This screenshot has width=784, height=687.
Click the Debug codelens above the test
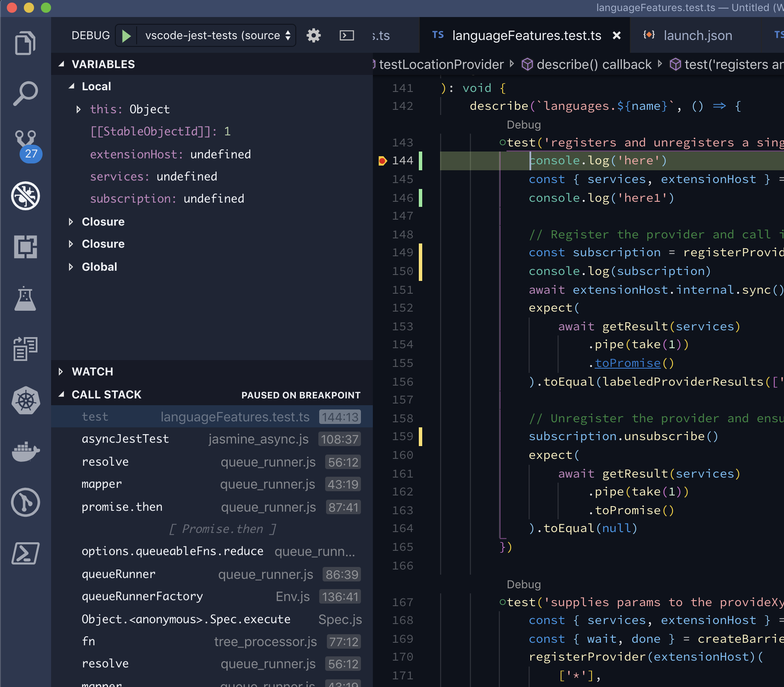click(x=524, y=124)
